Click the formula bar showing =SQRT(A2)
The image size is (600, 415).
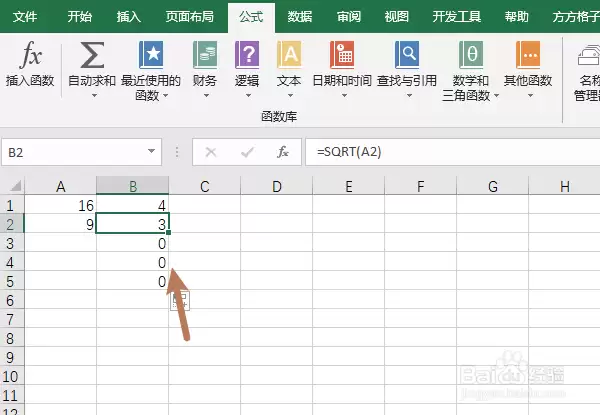click(x=452, y=152)
